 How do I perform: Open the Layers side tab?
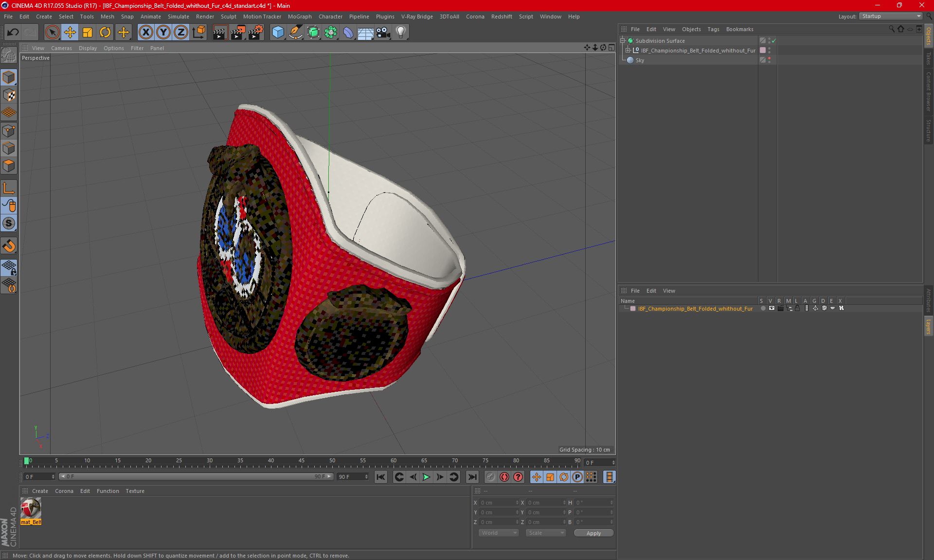tap(929, 327)
